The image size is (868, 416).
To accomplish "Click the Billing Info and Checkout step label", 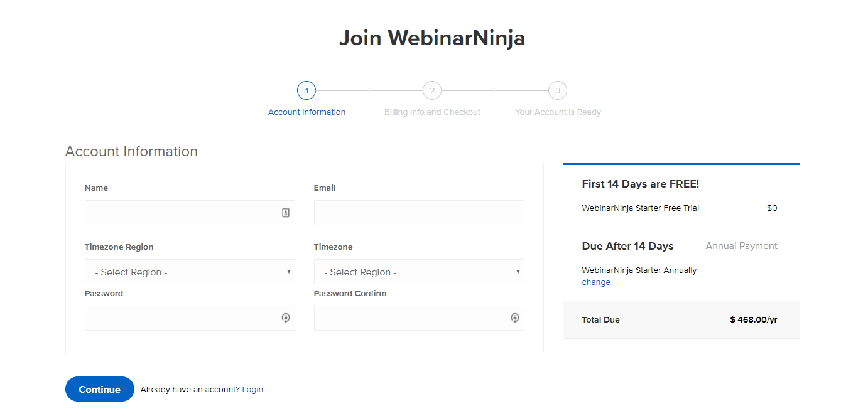I will tap(432, 112).
